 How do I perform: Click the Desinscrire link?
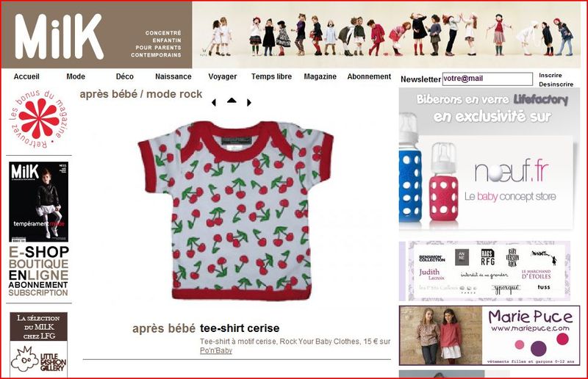click(556, 84)
